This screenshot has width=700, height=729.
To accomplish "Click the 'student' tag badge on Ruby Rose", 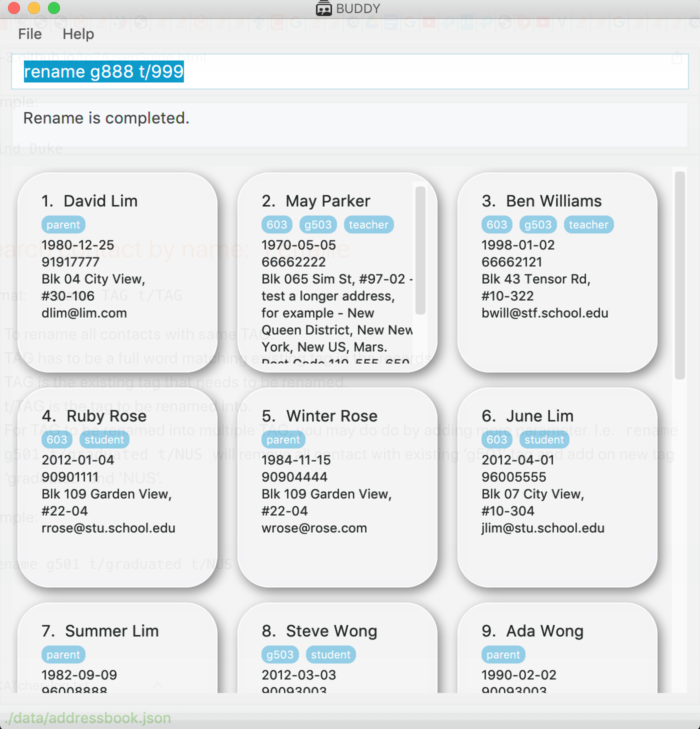I will click(104, 439).
